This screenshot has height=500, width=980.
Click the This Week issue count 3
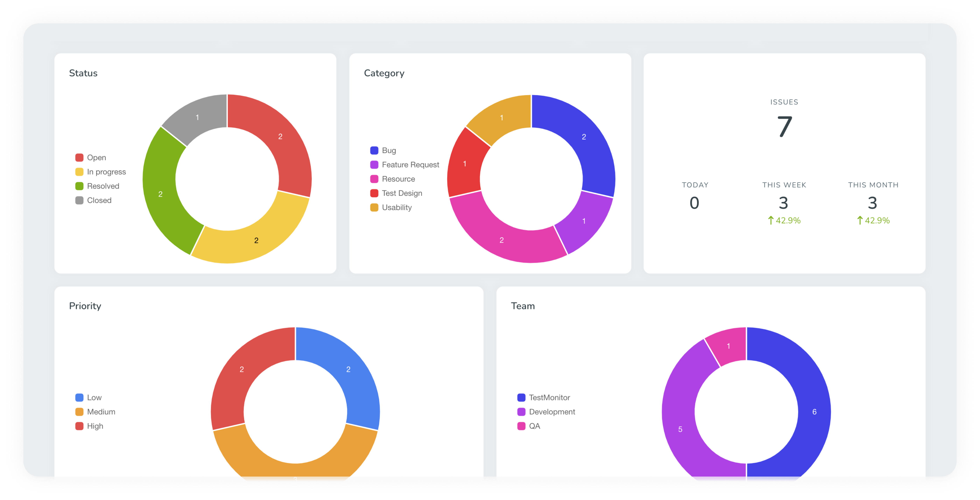point(783,203)
